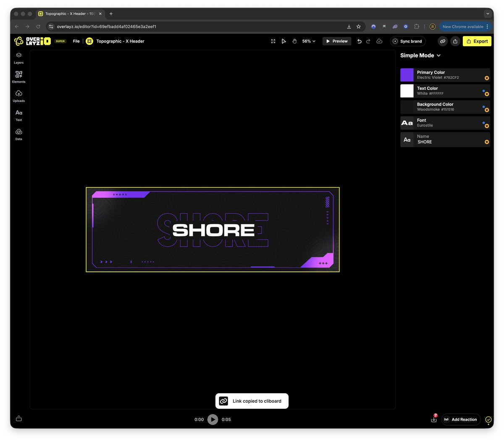Expand the Simple Mode dropdown

(x=420, y=55)
